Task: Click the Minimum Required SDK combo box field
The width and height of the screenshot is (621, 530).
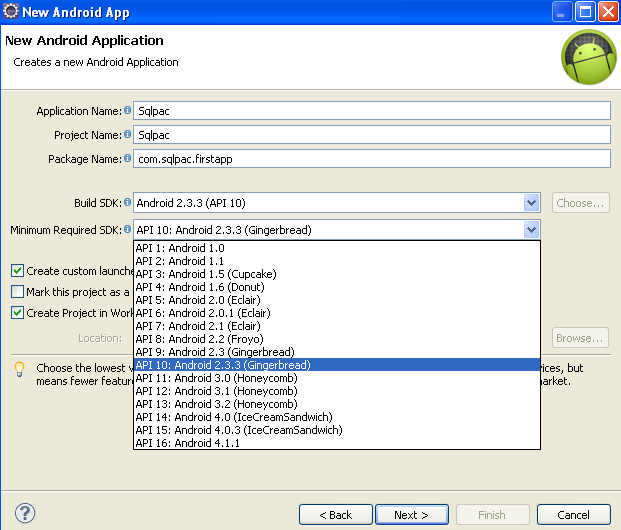Action: pyautogui.click(x=337, y=230)
